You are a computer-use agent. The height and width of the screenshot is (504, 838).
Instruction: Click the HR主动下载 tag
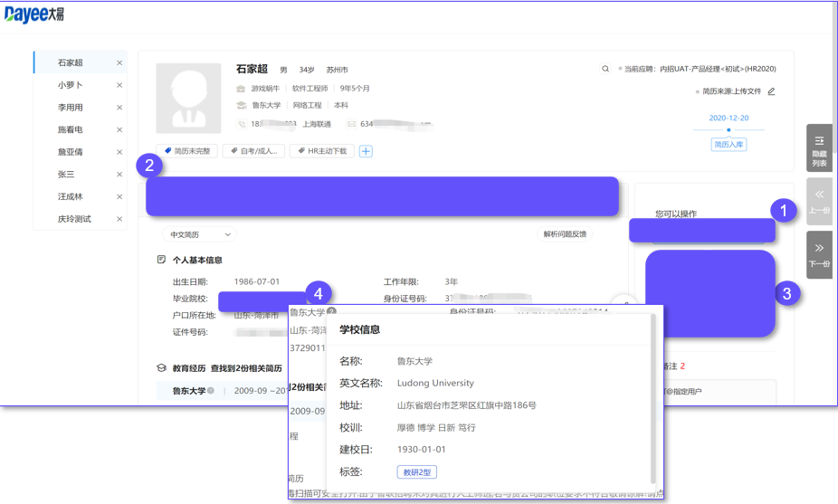[322, 151]
